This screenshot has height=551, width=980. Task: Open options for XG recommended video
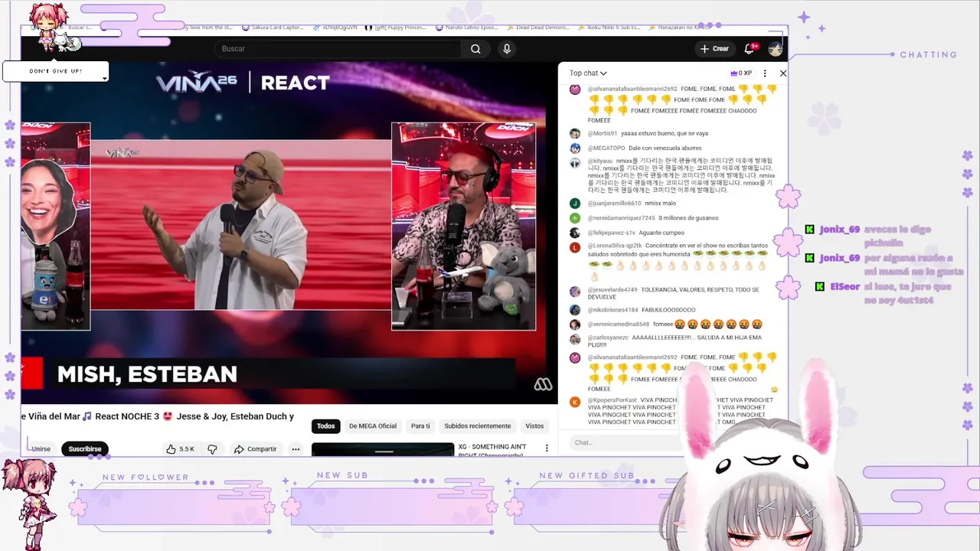pyautogui.click(x=547, y=448)
